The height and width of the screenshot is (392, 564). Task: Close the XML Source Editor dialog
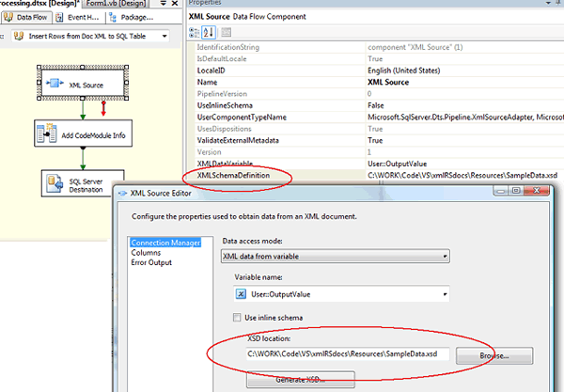coord(542,193)
